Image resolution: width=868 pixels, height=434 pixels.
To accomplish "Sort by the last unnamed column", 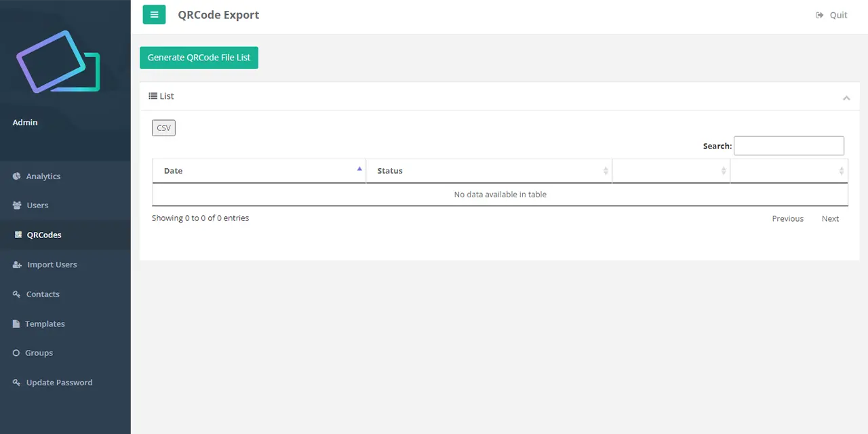I will tap(789, 171).
